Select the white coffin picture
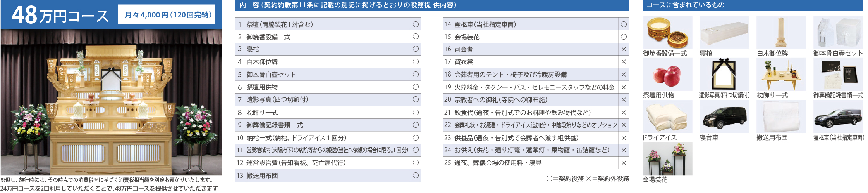The width and height of the screenshot is (868, 193). pyautogui.click(x=724, y=33)
